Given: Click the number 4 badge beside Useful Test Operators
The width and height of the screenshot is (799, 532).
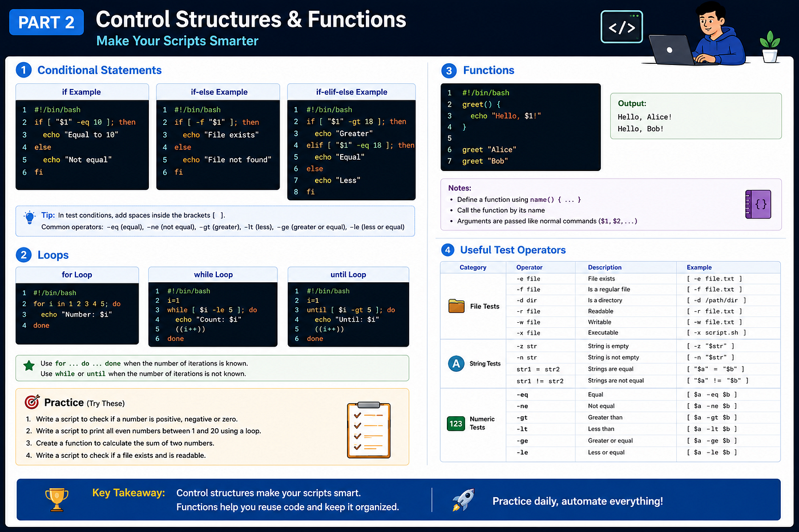Looking at the screenshot, I should (x=447, y=250).
